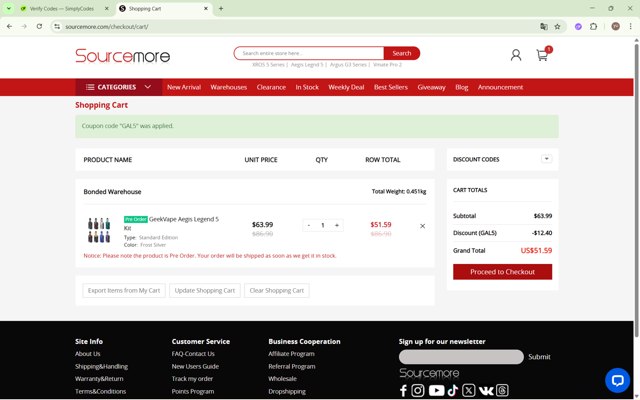640x400 pixels.
Task: Open FAQ-Contact Us footer link
Action: coord(193,354)
